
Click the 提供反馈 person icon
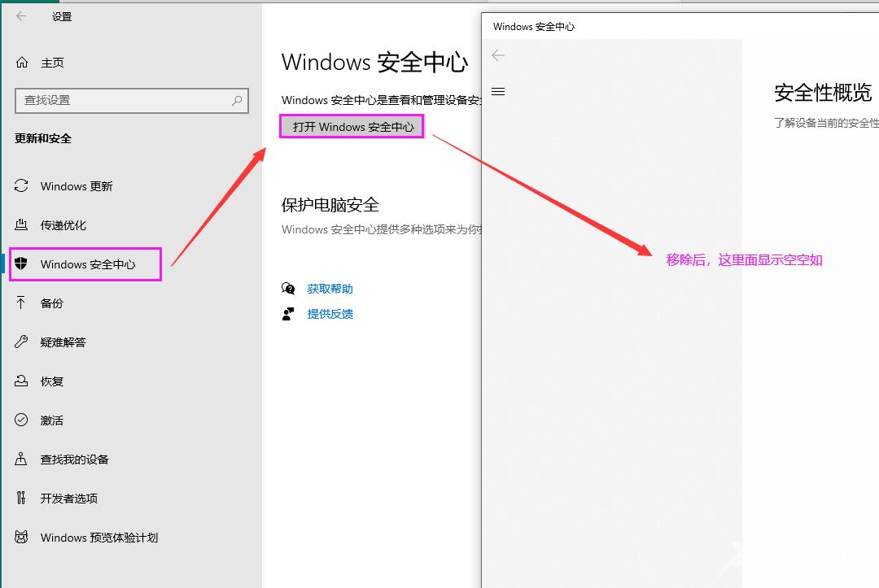pyautogui.click(x=288, y=314)
